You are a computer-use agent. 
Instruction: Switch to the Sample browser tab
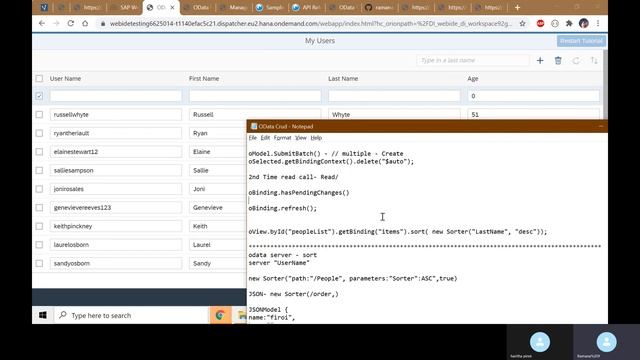click(270, 7)
